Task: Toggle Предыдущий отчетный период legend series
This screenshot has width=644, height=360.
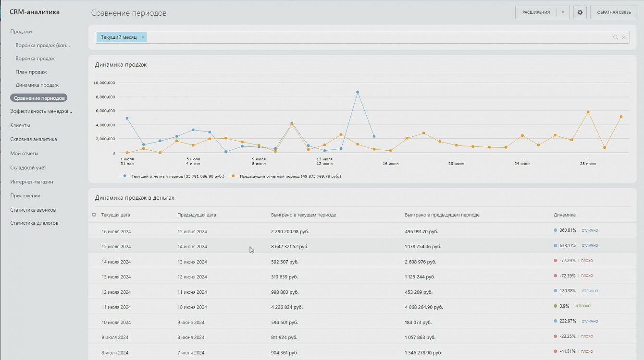Action: point(286,176)
